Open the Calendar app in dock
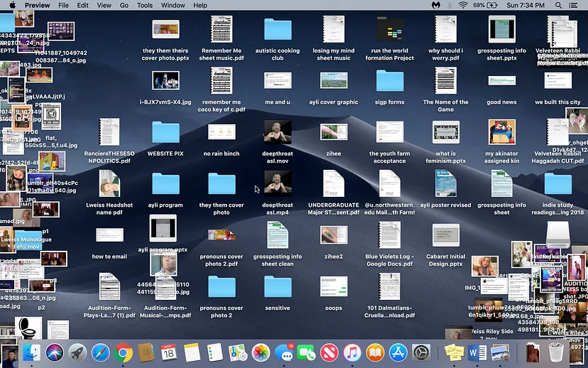The width and height of the screenshot is (588, 368). [x=168, y=352]
